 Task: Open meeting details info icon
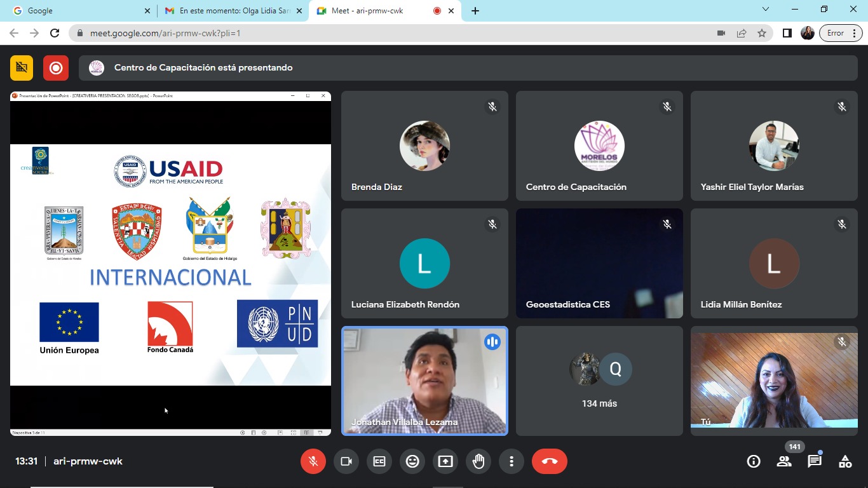754,461
